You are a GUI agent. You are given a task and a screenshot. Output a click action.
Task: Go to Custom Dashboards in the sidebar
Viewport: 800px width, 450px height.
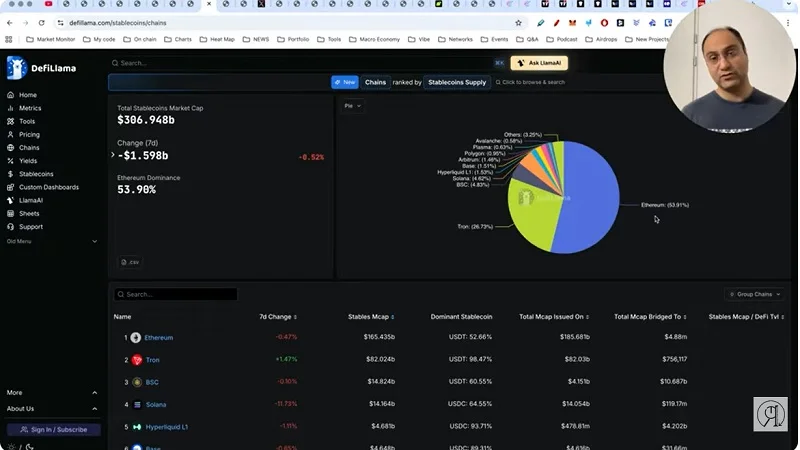click(x=48, y=187)
